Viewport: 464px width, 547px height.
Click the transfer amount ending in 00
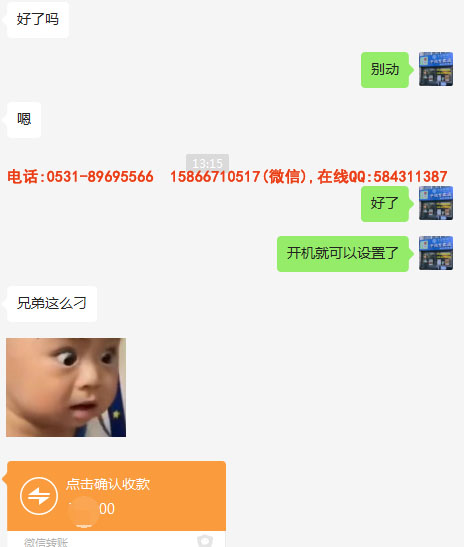pos(92,509)
